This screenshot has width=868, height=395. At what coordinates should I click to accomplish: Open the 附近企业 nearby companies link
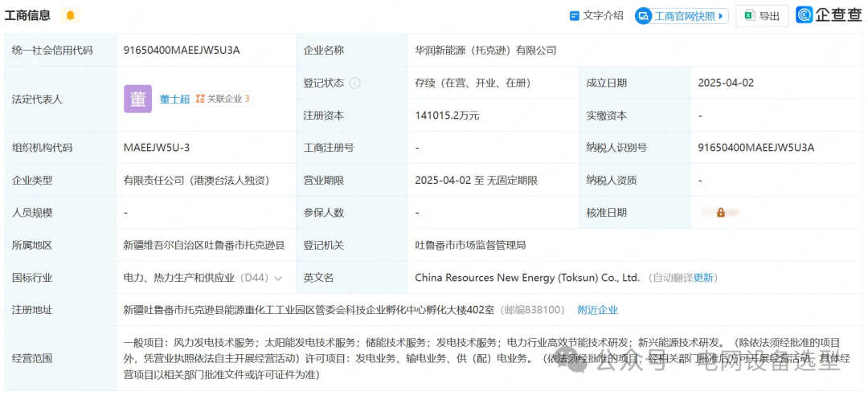click(x=597, y=310)
